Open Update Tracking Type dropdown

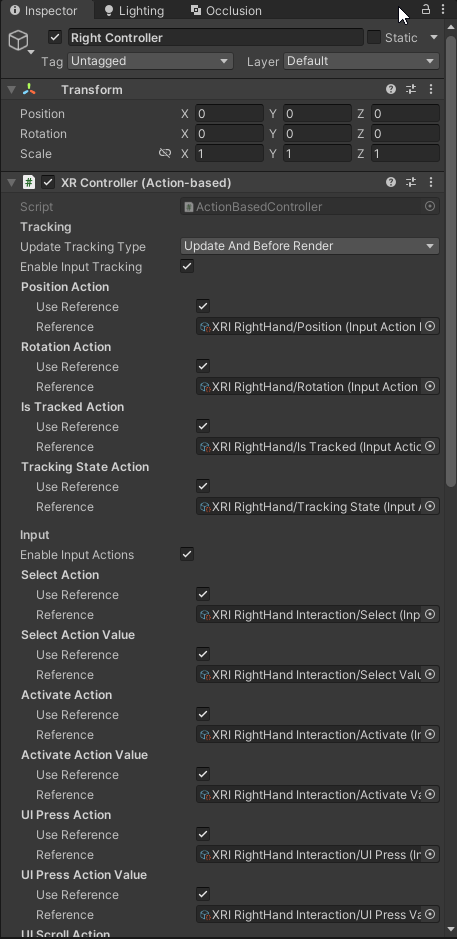(310, 246)
